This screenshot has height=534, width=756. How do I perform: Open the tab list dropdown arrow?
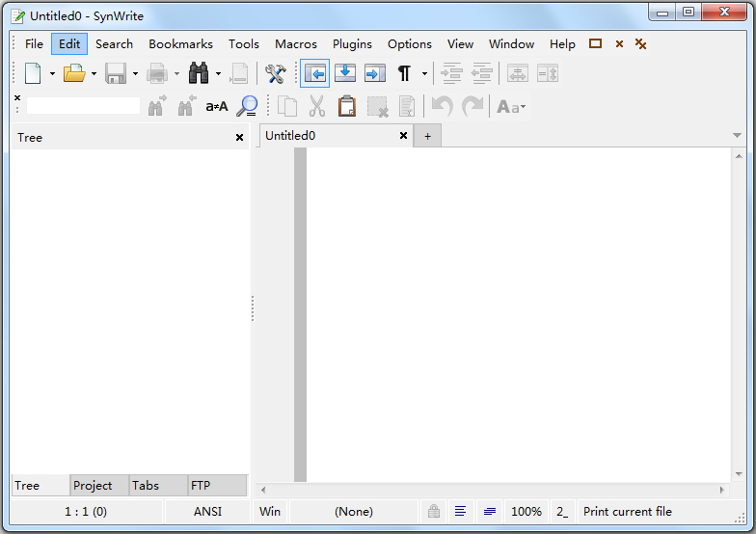click(x=737, y=135)
